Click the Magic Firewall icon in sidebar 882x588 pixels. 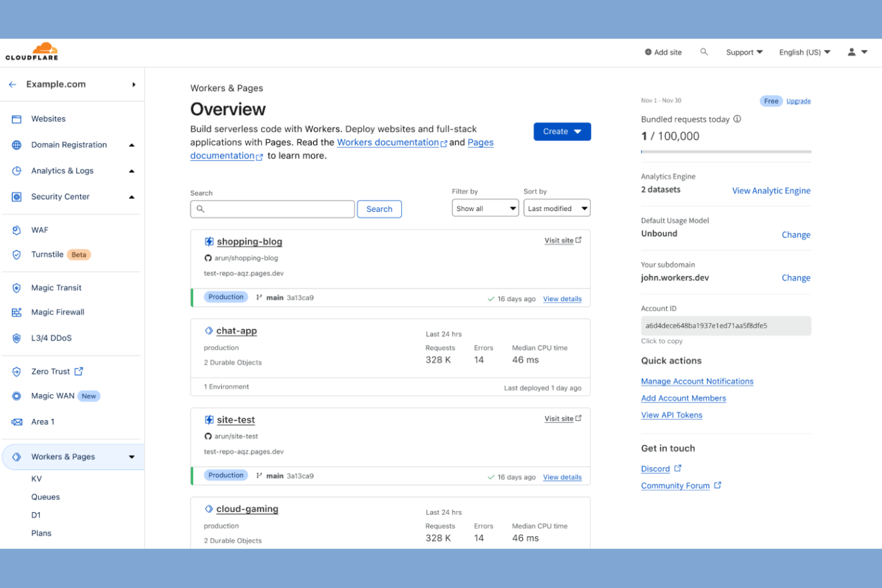16,312
